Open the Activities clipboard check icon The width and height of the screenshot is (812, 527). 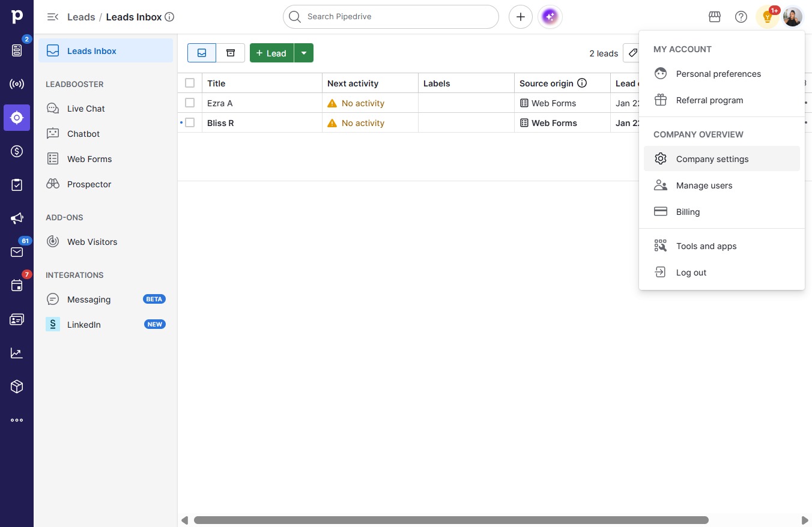17,185
